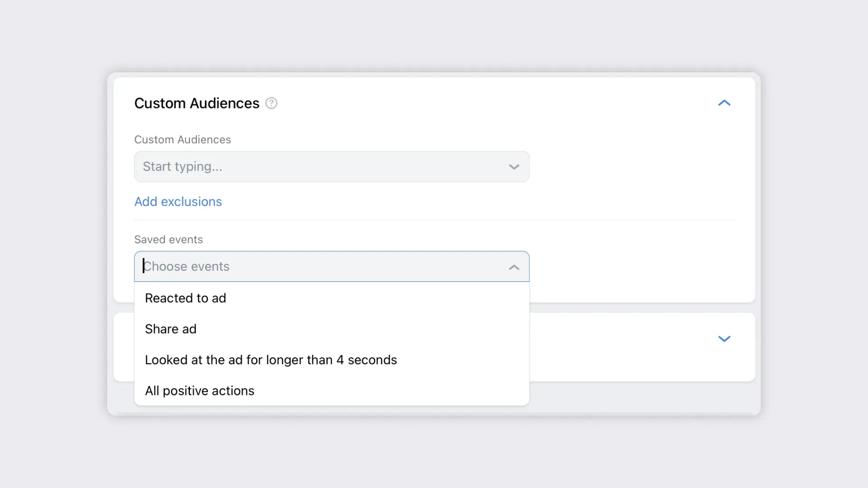Click the Saved events field label

pyautogui.click(x=168, y=239)
